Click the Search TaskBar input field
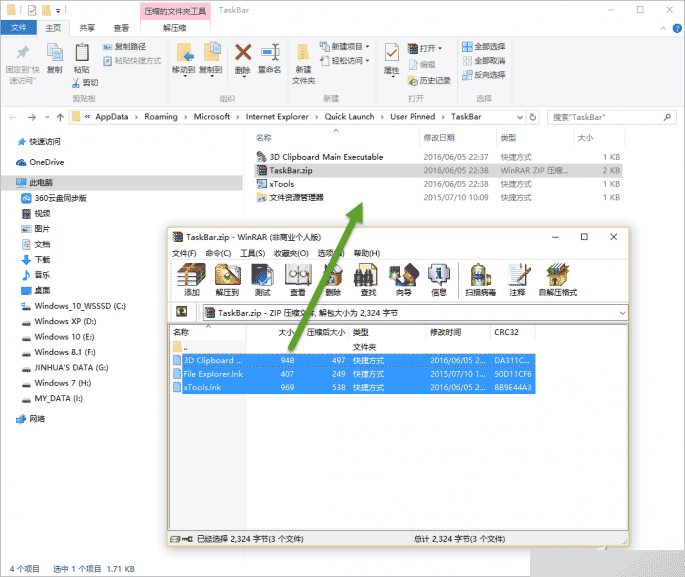 click(606, 117)
